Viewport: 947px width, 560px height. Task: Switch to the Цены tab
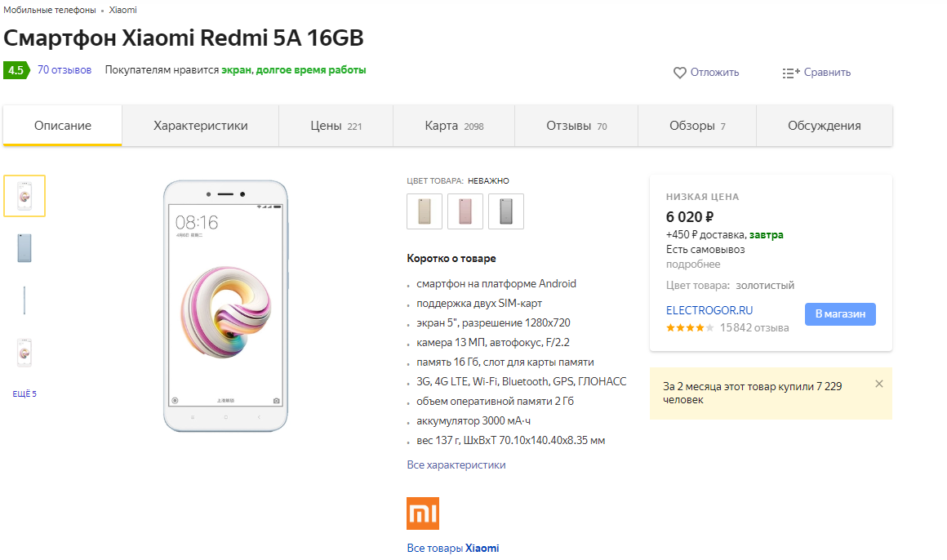[336, 126]
